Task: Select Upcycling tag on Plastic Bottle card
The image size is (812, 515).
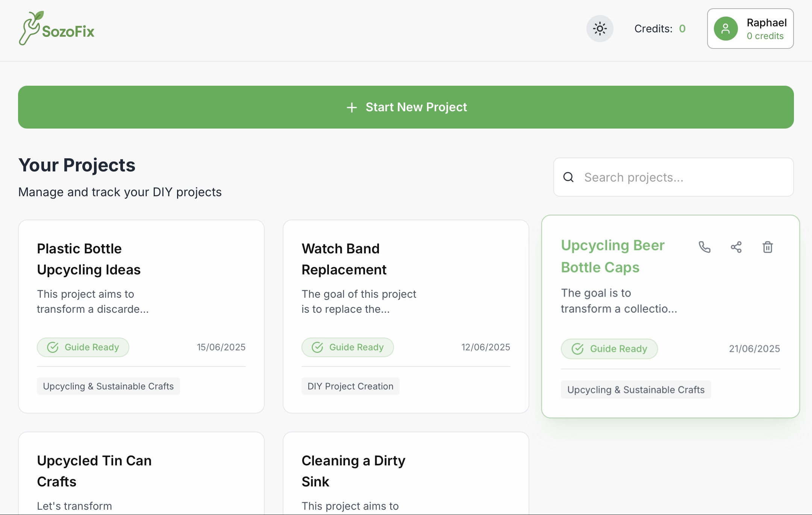Action: coord(108,386)
